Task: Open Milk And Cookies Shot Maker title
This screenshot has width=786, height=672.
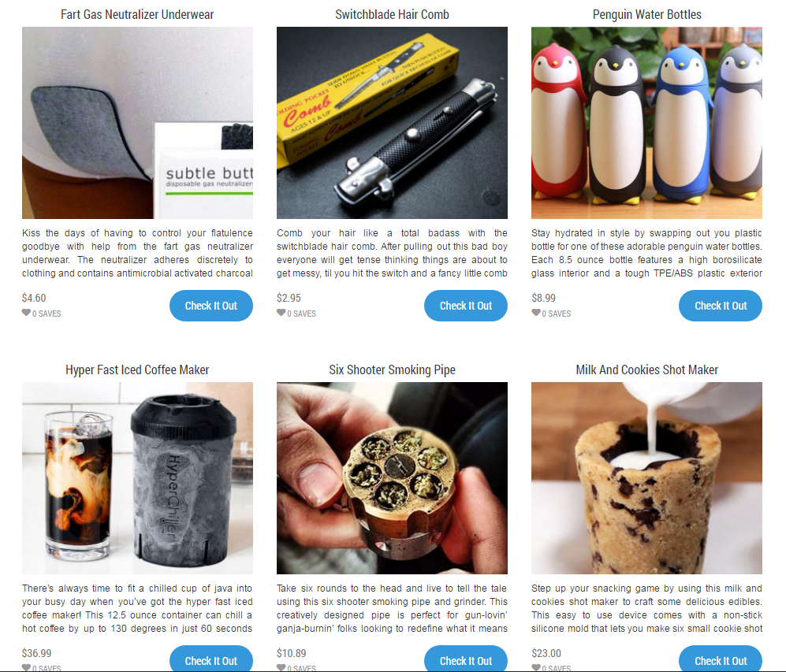Action: [646, 369]
